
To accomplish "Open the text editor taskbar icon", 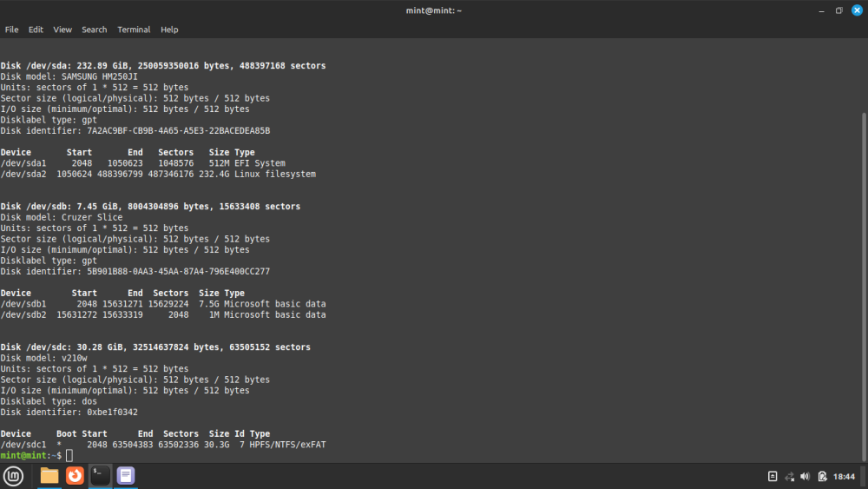I will click(126, 476).
